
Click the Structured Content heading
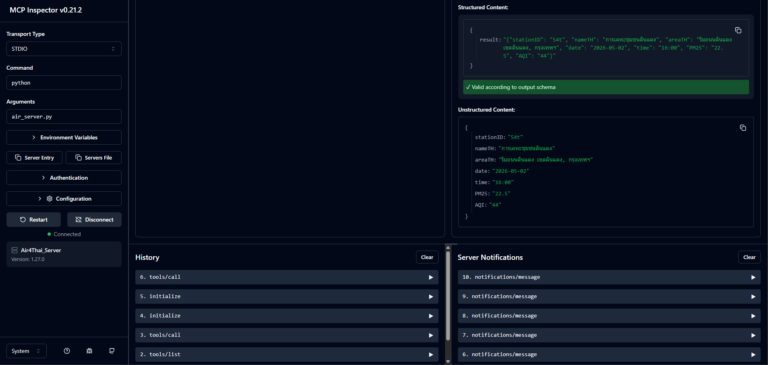pyautogui.click(x=483, y=7)
